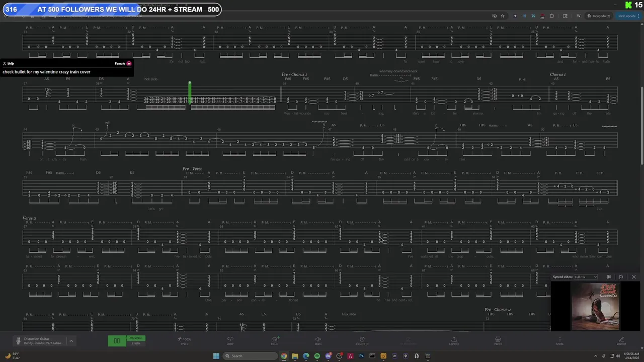Click the crossed-out eye tracking protection icon
Image resolution: width=644 pixels, height=362 pixels.
point(495,16)
